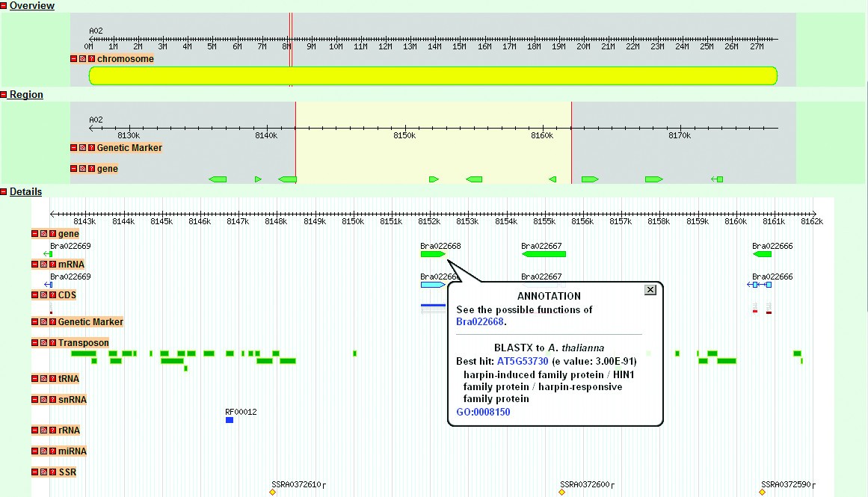Viewport: 868px width, 497px height.
Task: Open help for the snRNA track
Action: coord(52,400)
